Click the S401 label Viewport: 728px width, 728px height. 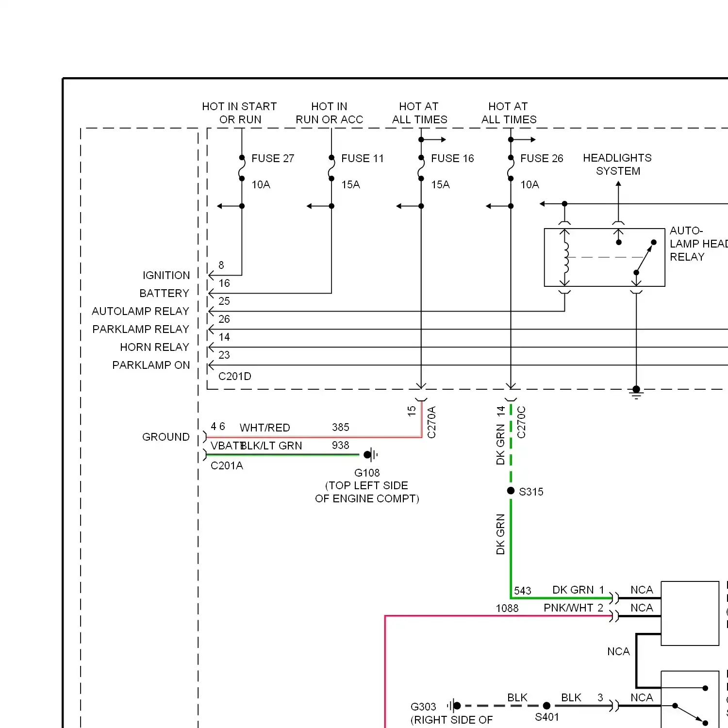(547, 717)
